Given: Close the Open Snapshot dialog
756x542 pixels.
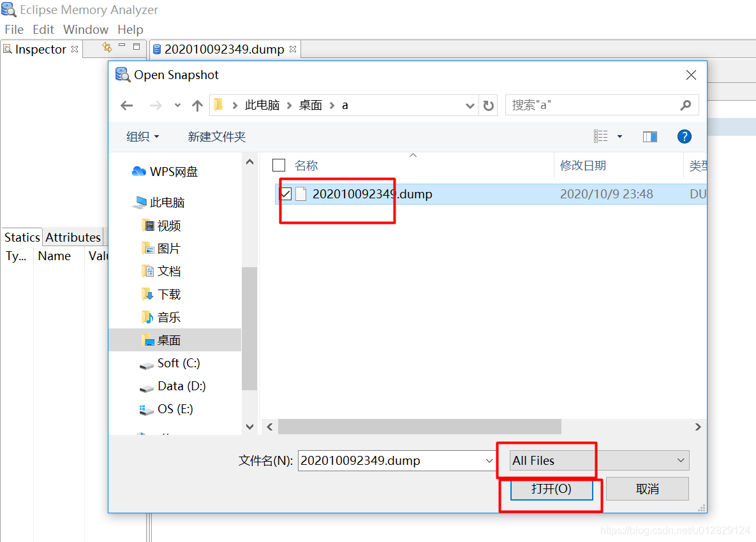Looking at the screenshot, I should pos(691,75).
